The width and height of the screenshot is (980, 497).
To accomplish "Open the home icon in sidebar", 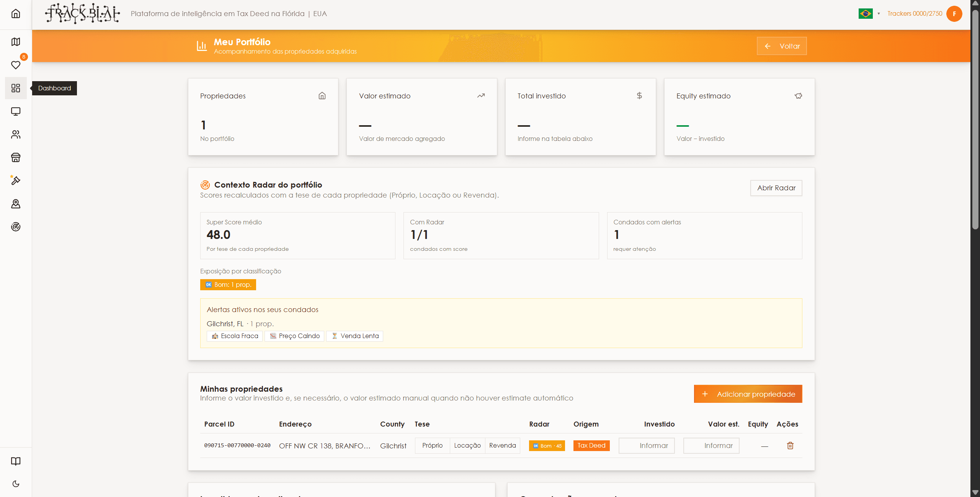I will point(16,14).
